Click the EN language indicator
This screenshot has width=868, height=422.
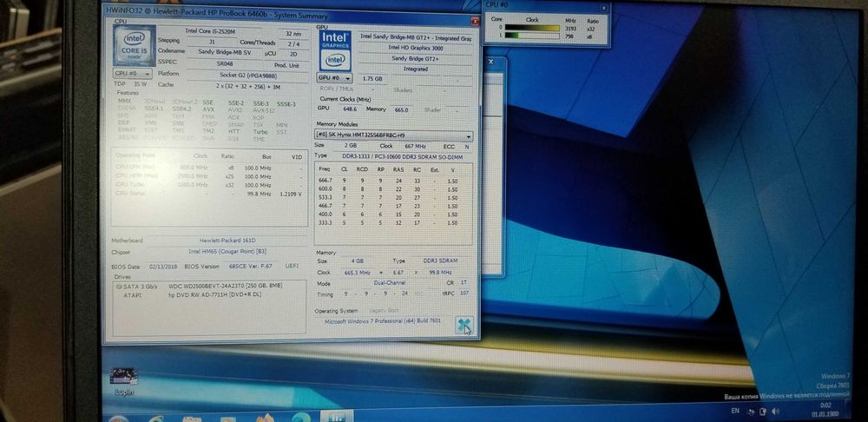click(x=735, y=411)
